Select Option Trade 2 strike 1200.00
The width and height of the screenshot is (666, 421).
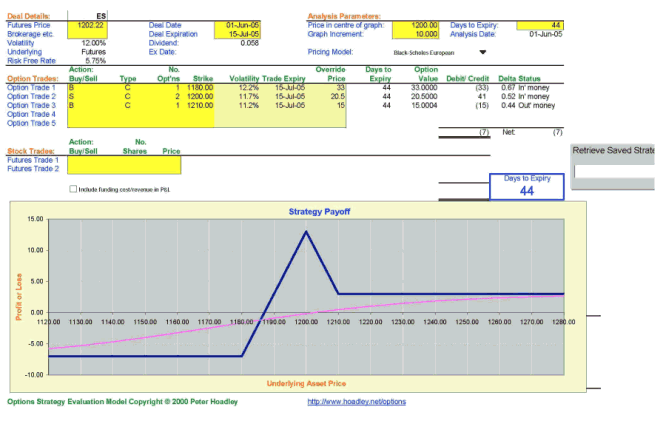coord(199,96)
